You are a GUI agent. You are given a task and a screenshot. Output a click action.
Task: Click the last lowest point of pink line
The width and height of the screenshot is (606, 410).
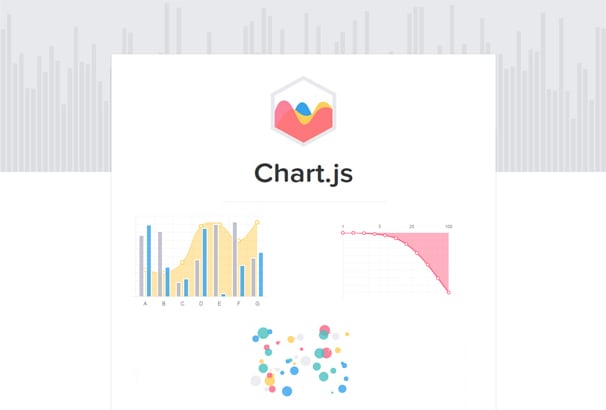coord(449,293)
